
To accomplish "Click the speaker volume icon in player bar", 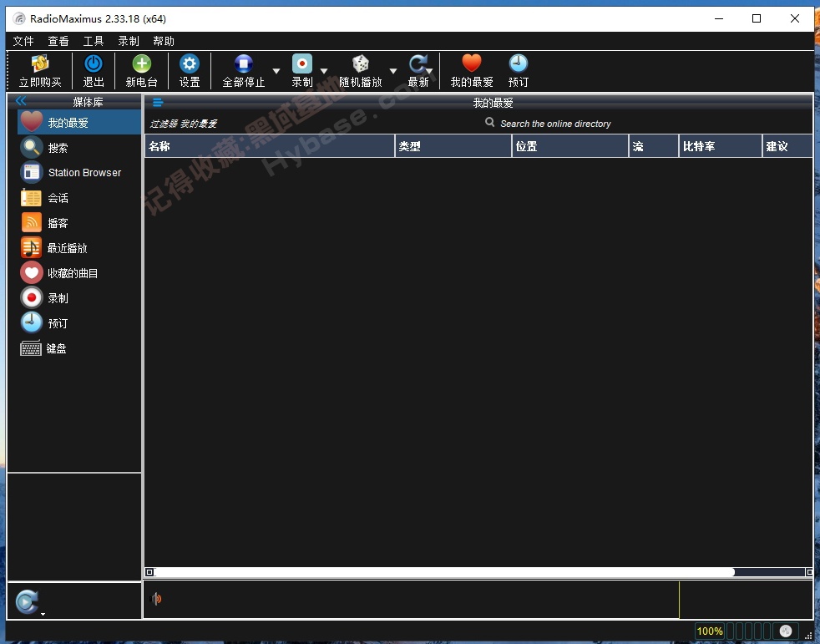I will coord(156,599).
